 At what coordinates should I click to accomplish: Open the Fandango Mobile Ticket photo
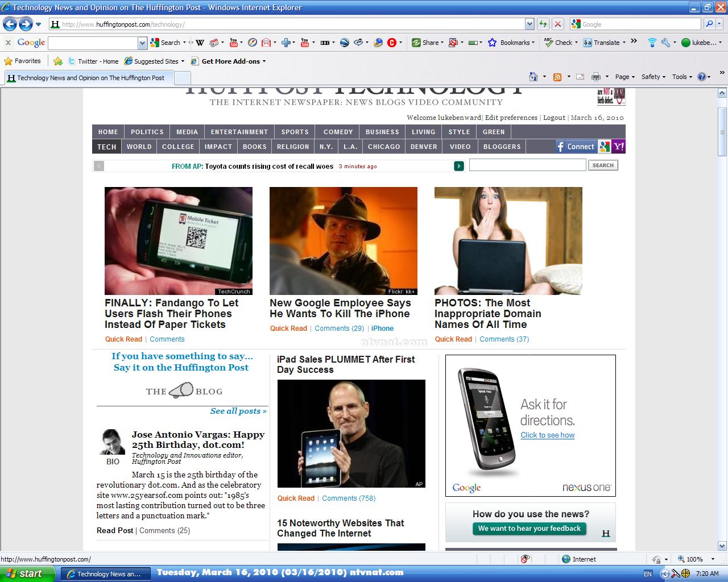[x=179, y=241]
